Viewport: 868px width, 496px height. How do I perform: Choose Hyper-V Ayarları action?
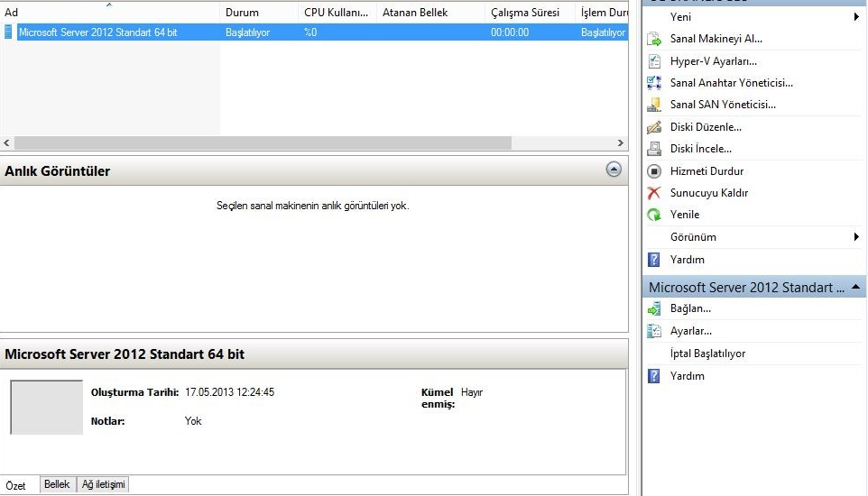713,61
